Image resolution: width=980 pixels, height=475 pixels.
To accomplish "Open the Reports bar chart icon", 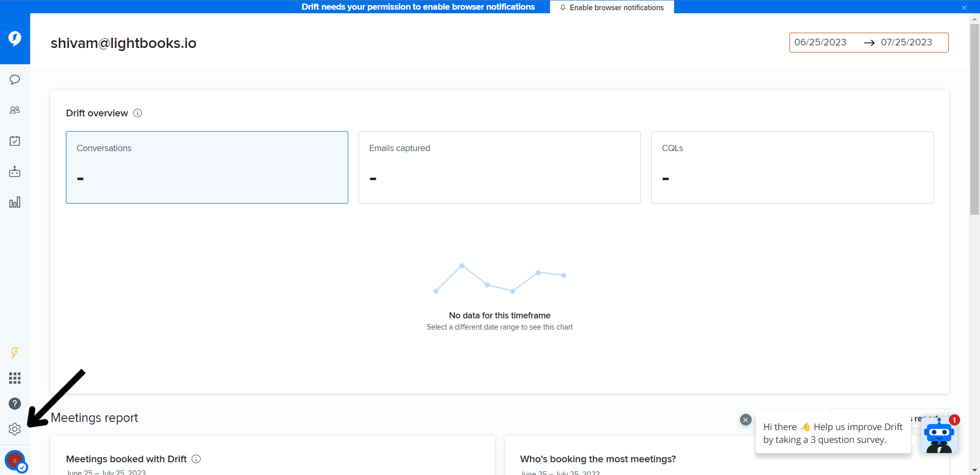I will (15, 202).
